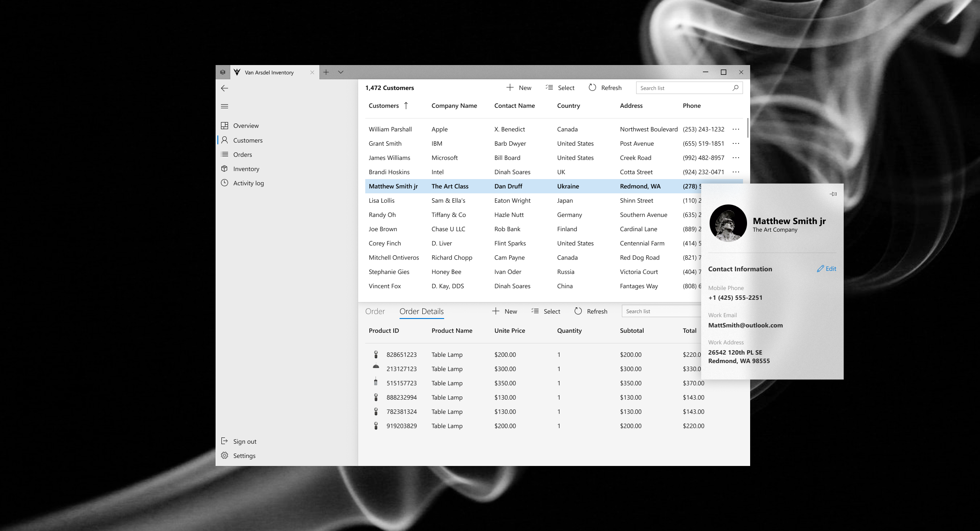Close the Van Arsdel Inventory tab
This screenshot has width=980, height=531.
pyautogui.click(x=312, y=73)
